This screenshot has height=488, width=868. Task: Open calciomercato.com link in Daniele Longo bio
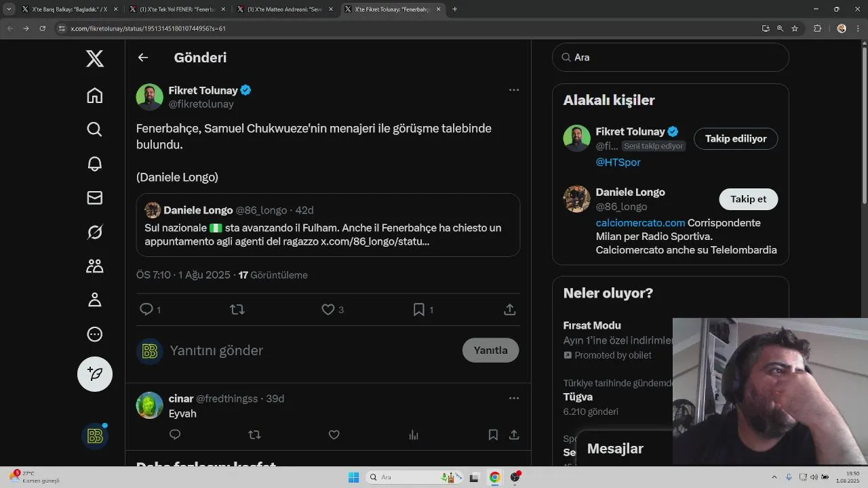640,223
